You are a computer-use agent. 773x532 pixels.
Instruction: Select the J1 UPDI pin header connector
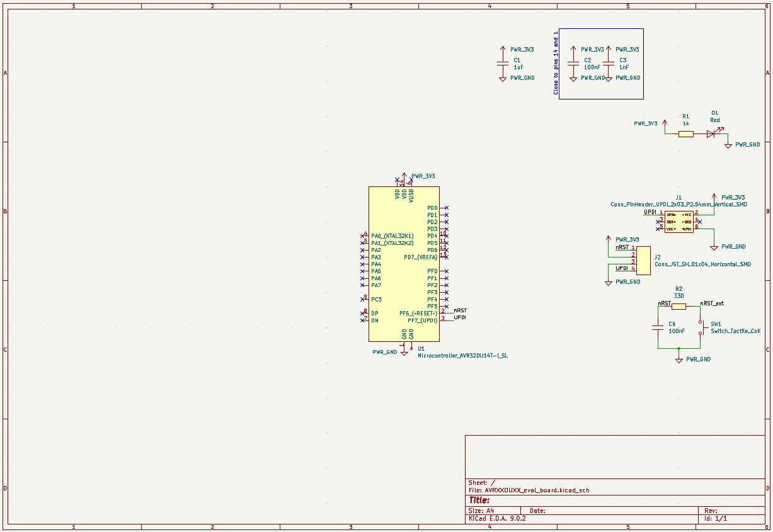click(x=679, y=222)
